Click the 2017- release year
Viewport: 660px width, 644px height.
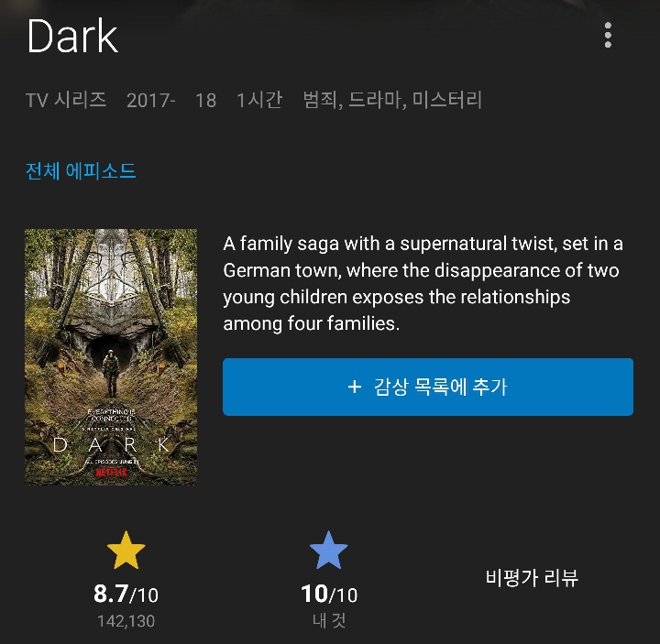[150, 101]
